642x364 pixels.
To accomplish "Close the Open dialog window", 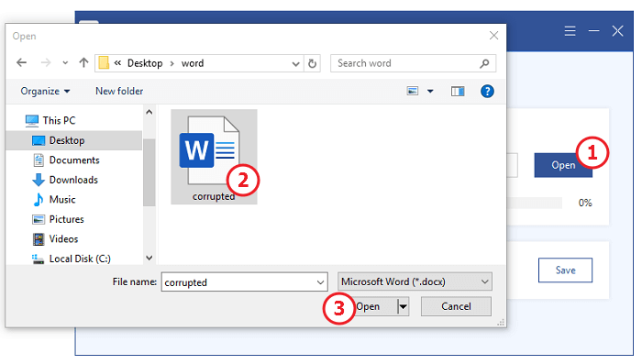I will 493,36.
